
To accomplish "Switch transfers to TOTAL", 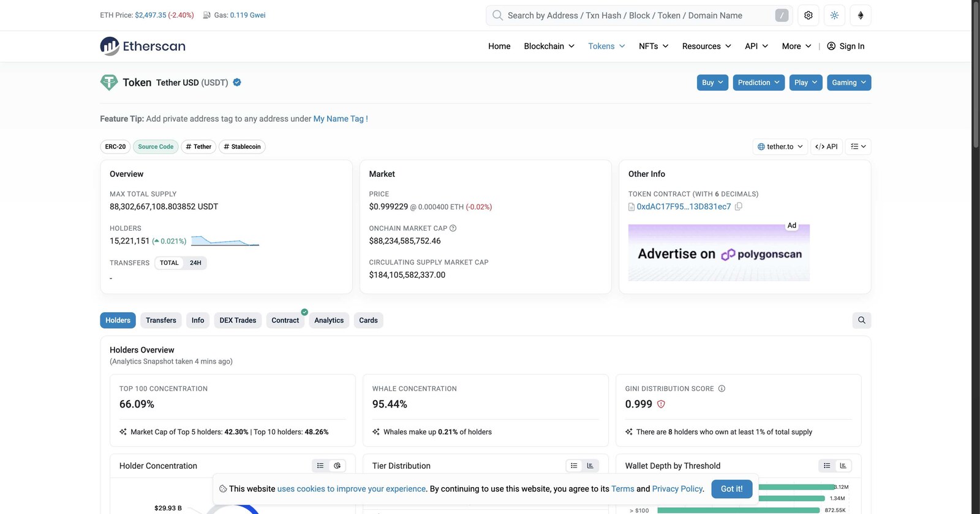I will 169,263.
